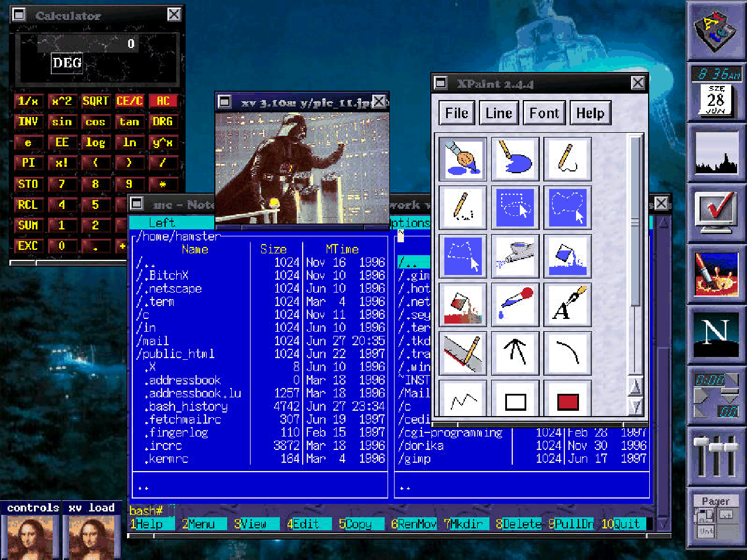Select the dotted pencil tool in XPaint
The width and height of the screenshot is (747, 560).
(462, 207)
